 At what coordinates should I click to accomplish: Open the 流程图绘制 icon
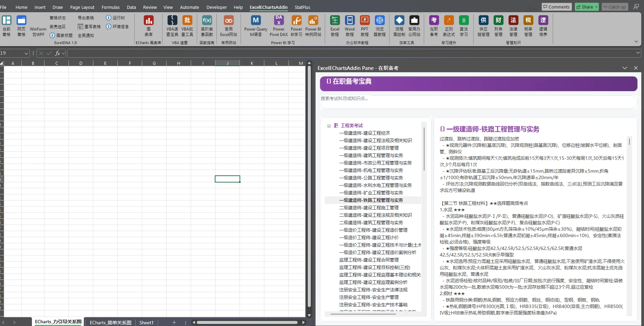click(399, 20)
